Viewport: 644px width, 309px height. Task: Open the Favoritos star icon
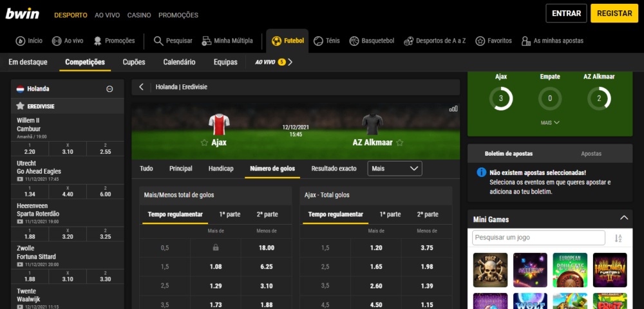(x=480, y=41)
